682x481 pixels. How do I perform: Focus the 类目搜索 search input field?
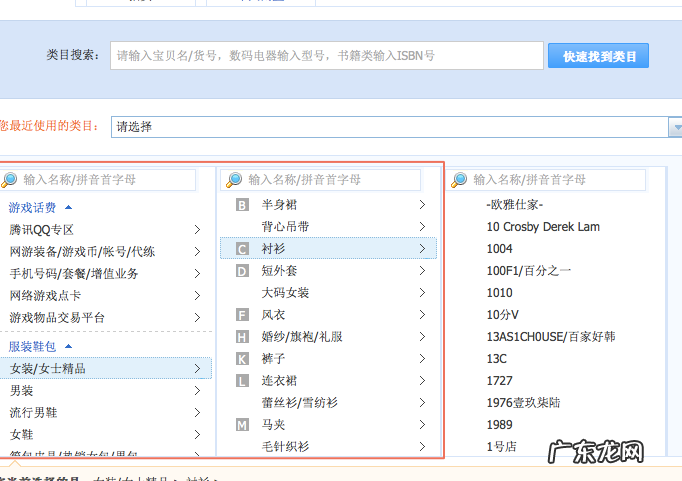point(327,56)
